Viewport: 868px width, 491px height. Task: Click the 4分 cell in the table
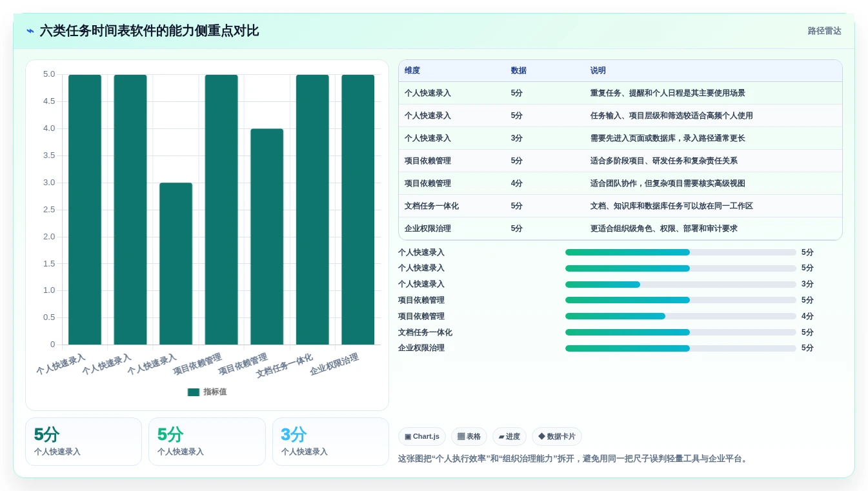pos(516,183)
